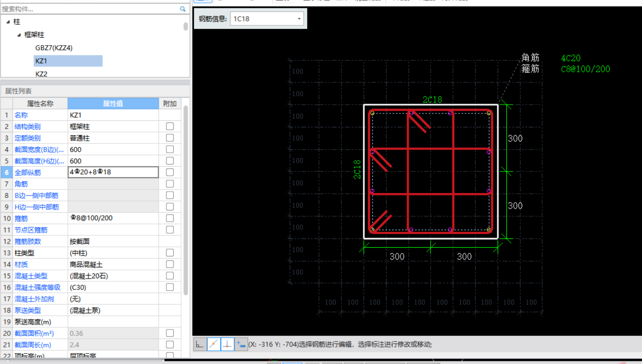Click the 属性列表 panel title
Viewport: 642px width, 364px height.
tap(18, 91)
